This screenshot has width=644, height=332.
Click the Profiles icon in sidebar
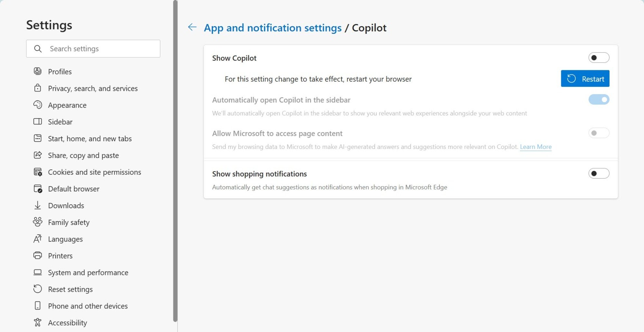coord(38,71)
